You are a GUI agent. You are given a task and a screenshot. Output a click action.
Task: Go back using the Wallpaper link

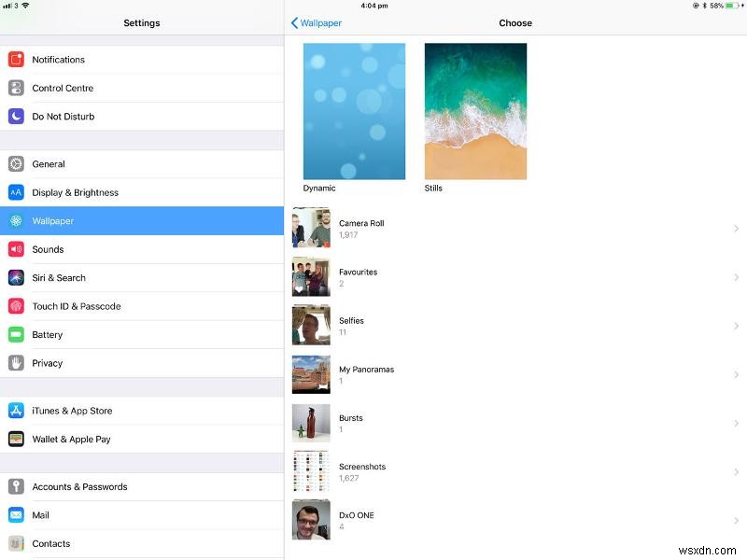click(319, 22)
